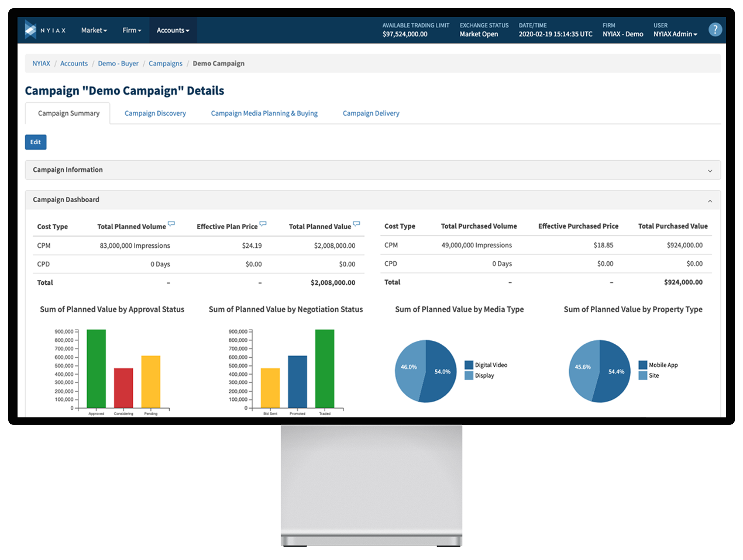Click Effective Plan Price comment icon

[x=263, y=223]
